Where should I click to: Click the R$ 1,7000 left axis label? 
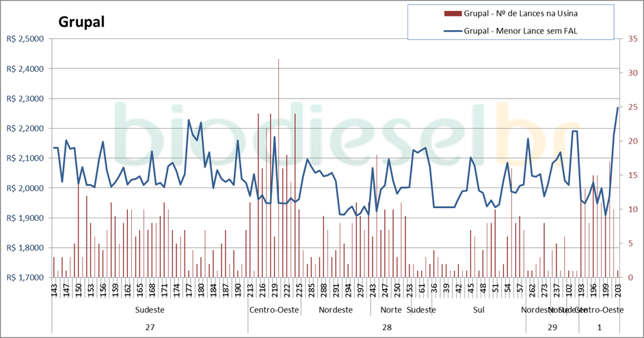pos(24,278)
